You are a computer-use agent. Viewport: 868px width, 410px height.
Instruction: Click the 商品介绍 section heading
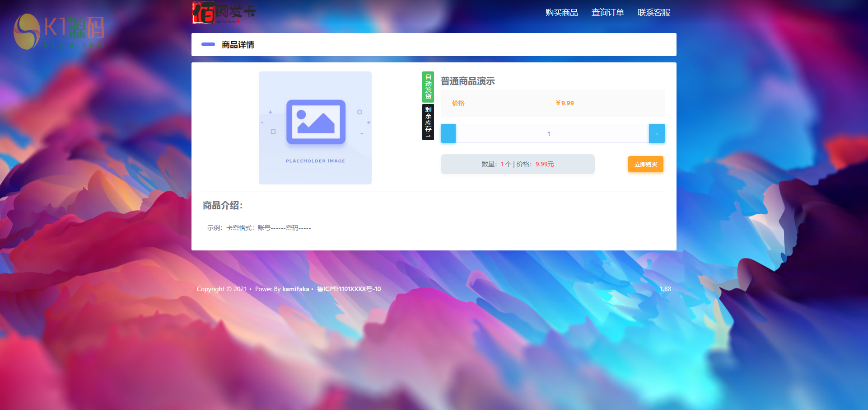(x=222, y=206)
